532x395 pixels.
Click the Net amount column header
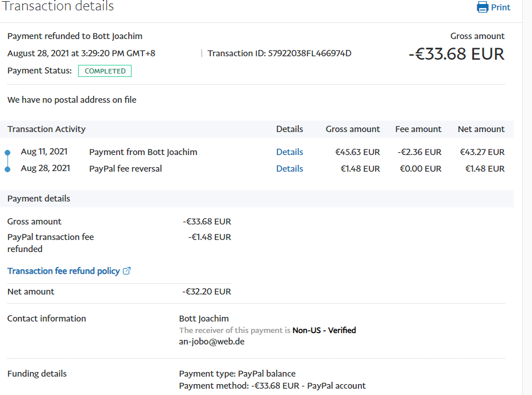point(481,129)
